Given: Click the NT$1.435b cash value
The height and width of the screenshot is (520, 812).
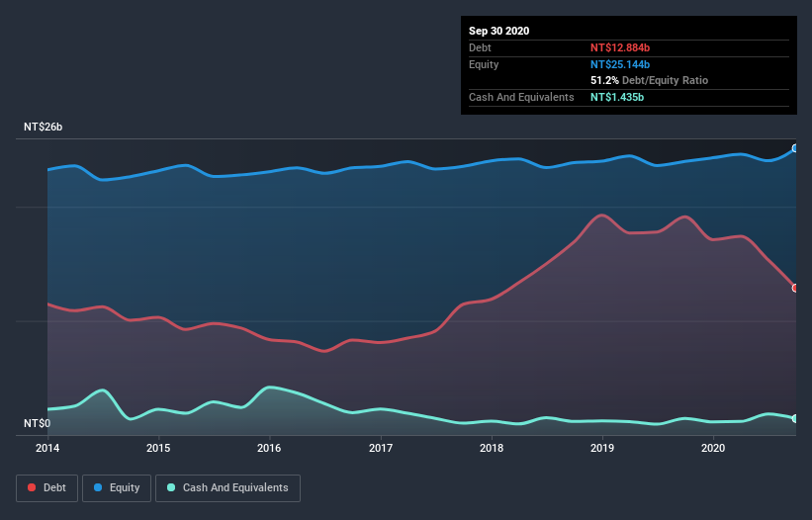Looking at the screenshot, I should click(617, 97).
